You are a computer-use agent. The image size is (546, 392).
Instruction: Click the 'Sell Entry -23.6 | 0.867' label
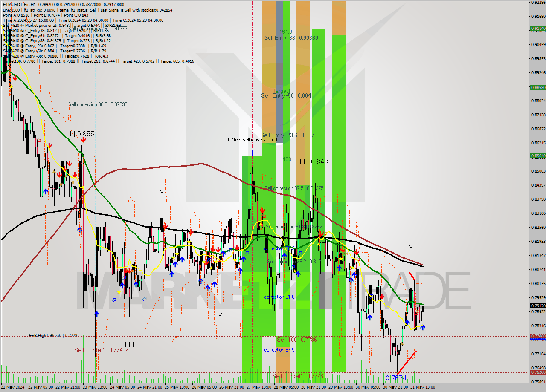point(287,135)
